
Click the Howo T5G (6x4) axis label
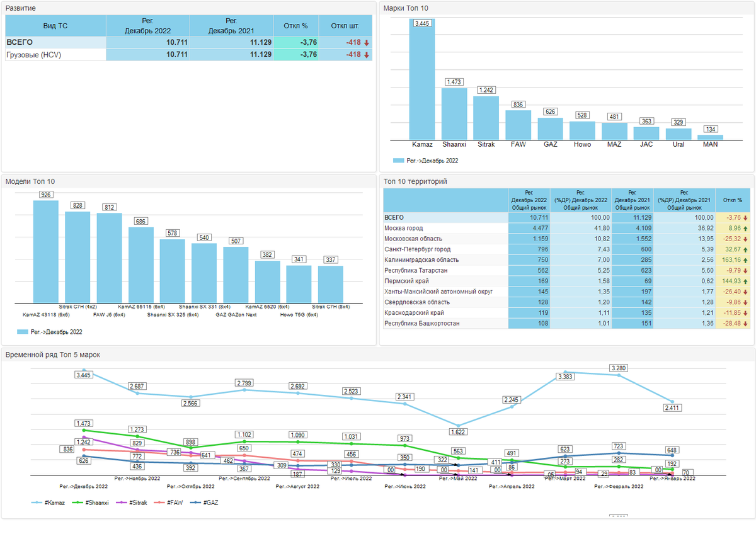tap(299, 314)
